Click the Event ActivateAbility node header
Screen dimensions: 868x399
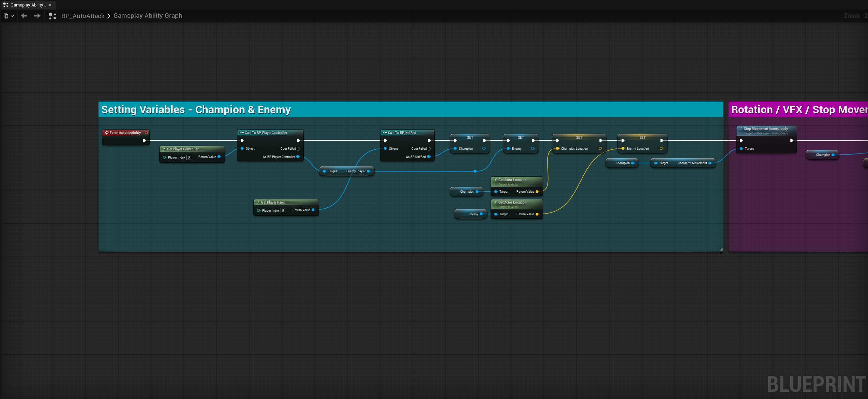click(x=125, y=133)
